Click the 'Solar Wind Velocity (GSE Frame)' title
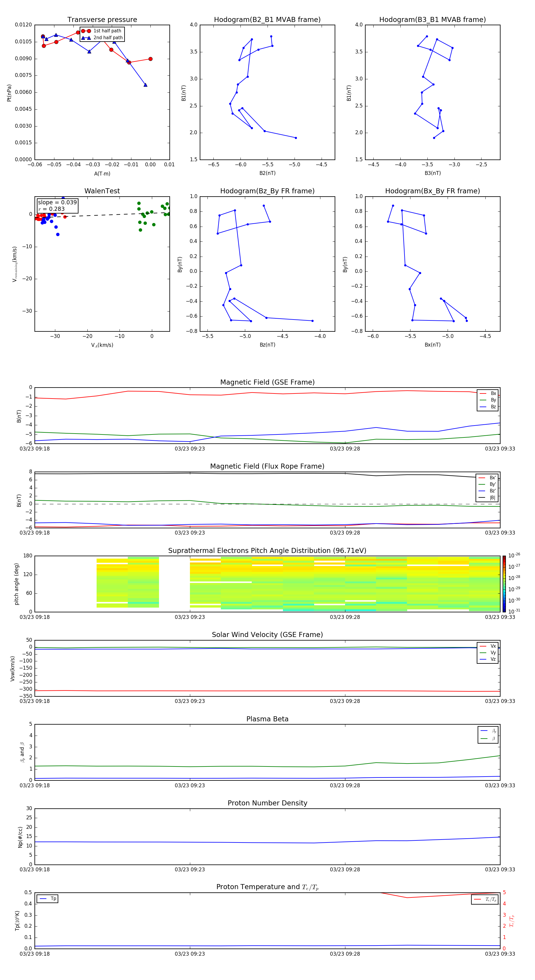Viewport: 535px width, 980px height. pyautogui.click(x=267, y=635)
